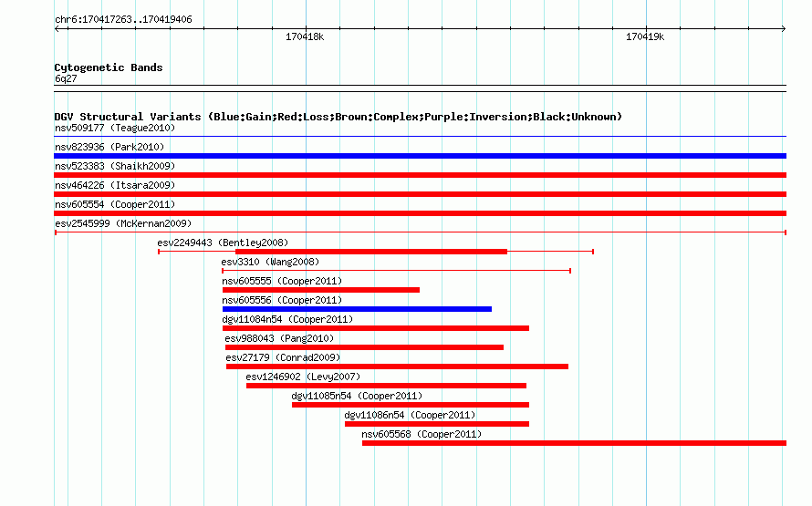Open esv2249443 (Bentley2008) variant label

[x=223, y=243]
